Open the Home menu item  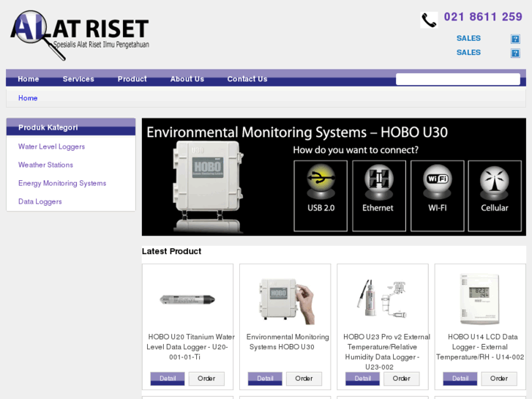pos(29,79)
